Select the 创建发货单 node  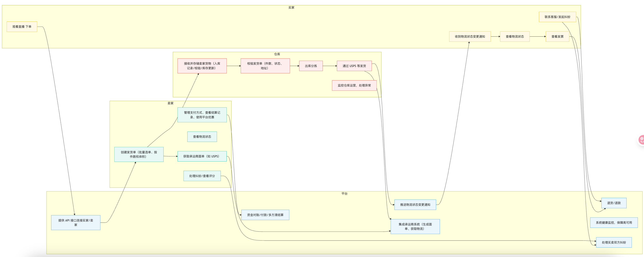pyautogui.click(x=139, y=154)
